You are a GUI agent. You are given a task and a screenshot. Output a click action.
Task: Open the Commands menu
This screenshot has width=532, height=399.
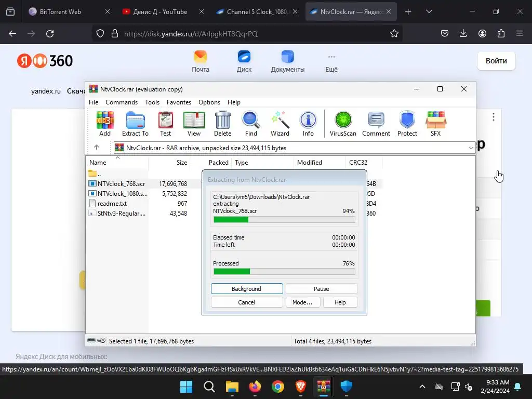pyautogui.click(x=122, y=102)
